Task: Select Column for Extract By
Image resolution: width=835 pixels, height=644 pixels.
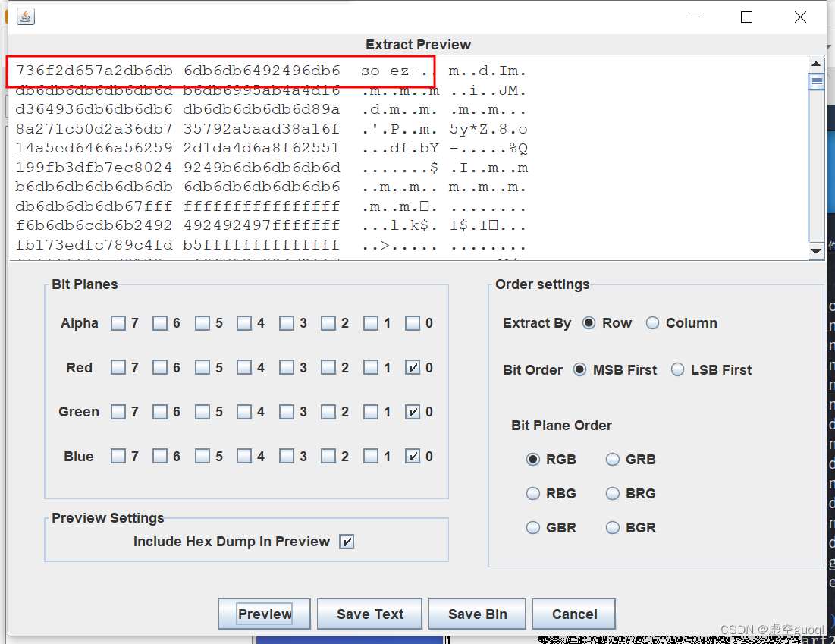Action: tap(652, 322)
